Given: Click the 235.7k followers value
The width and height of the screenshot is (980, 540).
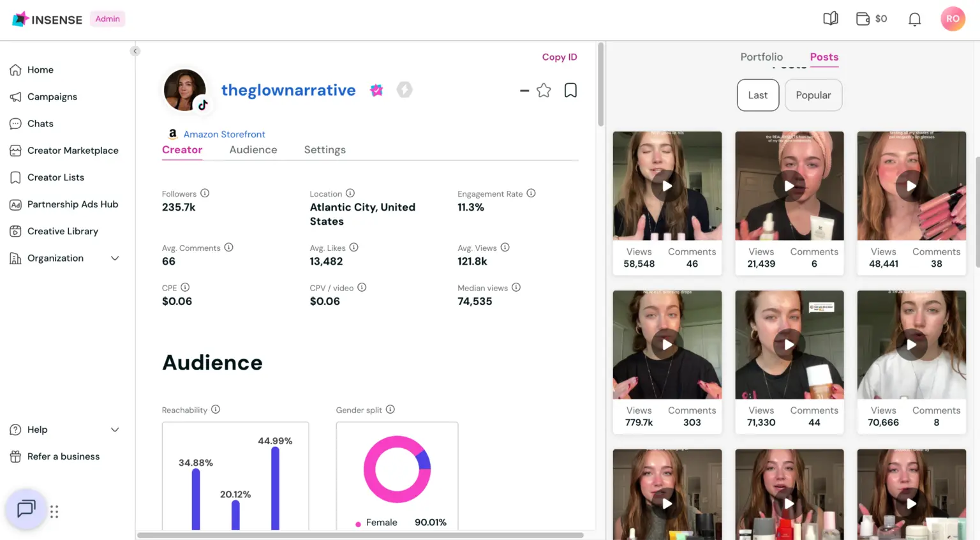Looking at the screenshot, I should [179, 207].
